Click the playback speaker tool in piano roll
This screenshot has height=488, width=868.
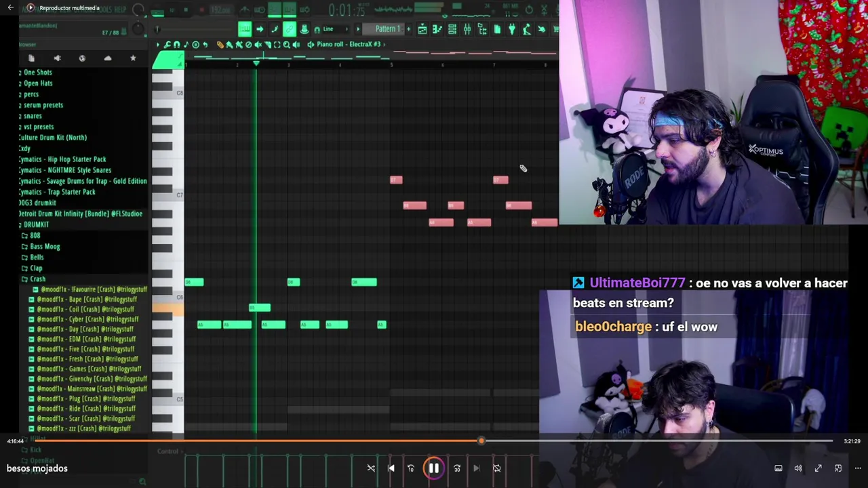[x=296, y=44]
